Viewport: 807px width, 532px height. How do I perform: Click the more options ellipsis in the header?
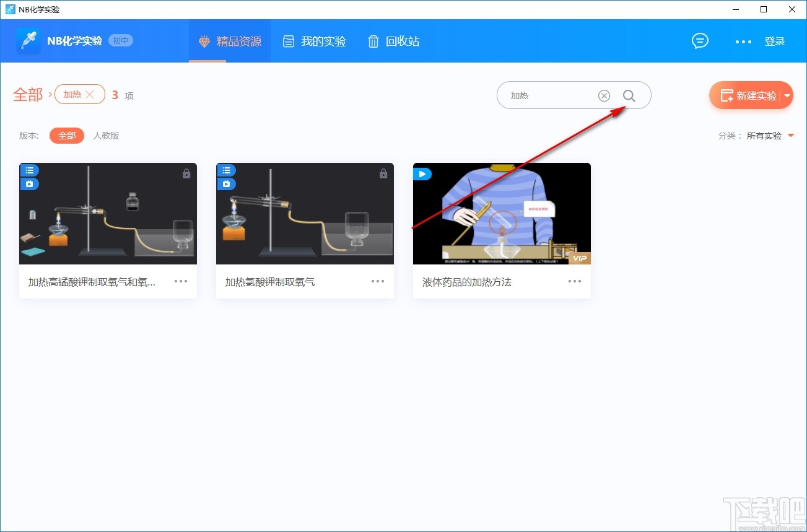[x=743, y=41]
